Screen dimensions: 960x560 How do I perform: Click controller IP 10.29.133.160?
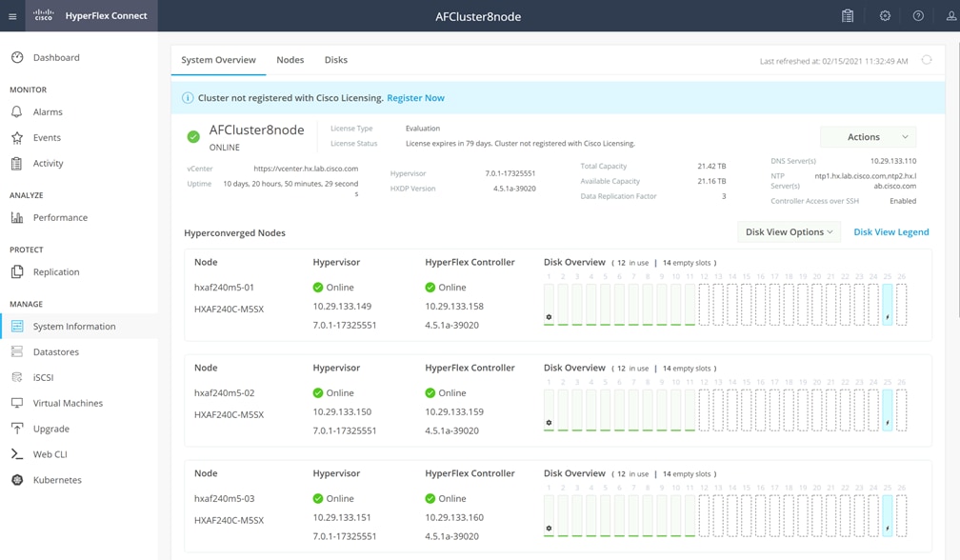point(454,518)
